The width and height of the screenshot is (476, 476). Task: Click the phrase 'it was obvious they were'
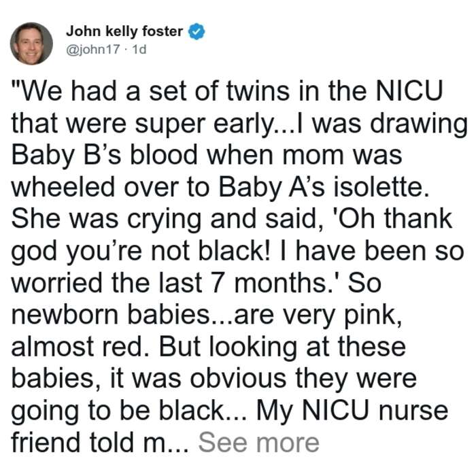pos(264,379)
